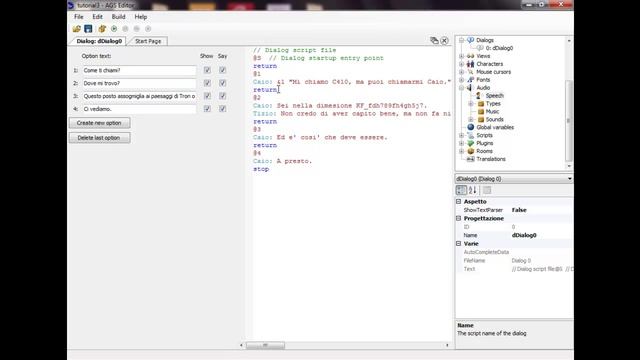Viewport: 640px width, 360px height.
Task: Sort properties alphabetically
Action: [473, 190]
